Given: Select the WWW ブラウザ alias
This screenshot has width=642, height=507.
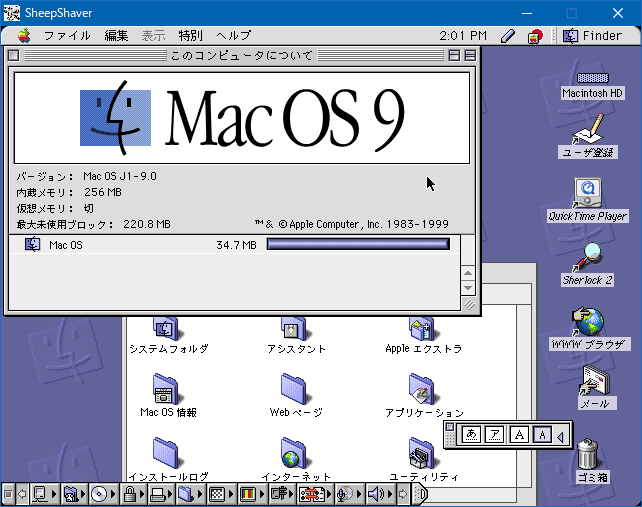Looking at the screenshot, I should point(589,328).
